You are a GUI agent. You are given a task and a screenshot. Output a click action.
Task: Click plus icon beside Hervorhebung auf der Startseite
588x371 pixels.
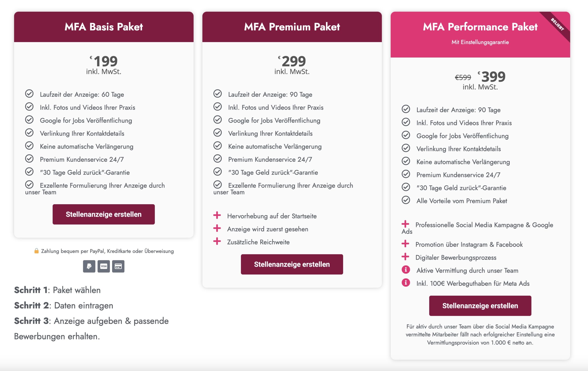click(217, 215)
